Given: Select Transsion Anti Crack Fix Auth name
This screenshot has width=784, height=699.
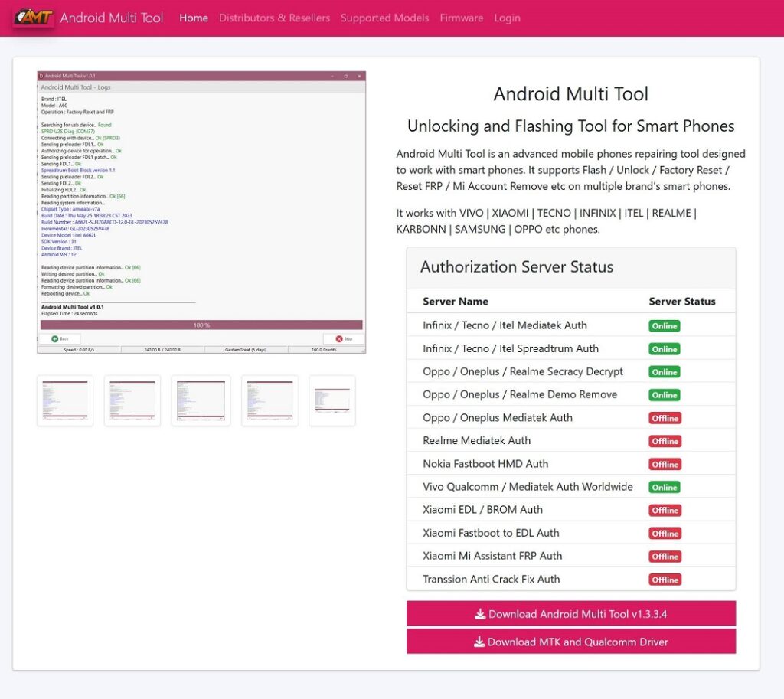Looking at the screenshot, I should (x=492, y=579).
